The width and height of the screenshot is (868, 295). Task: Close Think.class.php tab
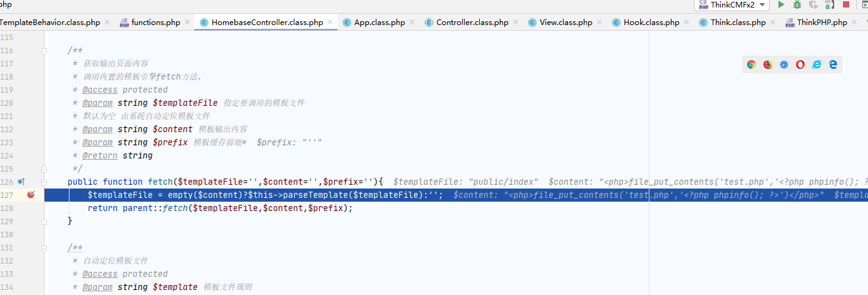pyautogui.click(x=773, y=22)
